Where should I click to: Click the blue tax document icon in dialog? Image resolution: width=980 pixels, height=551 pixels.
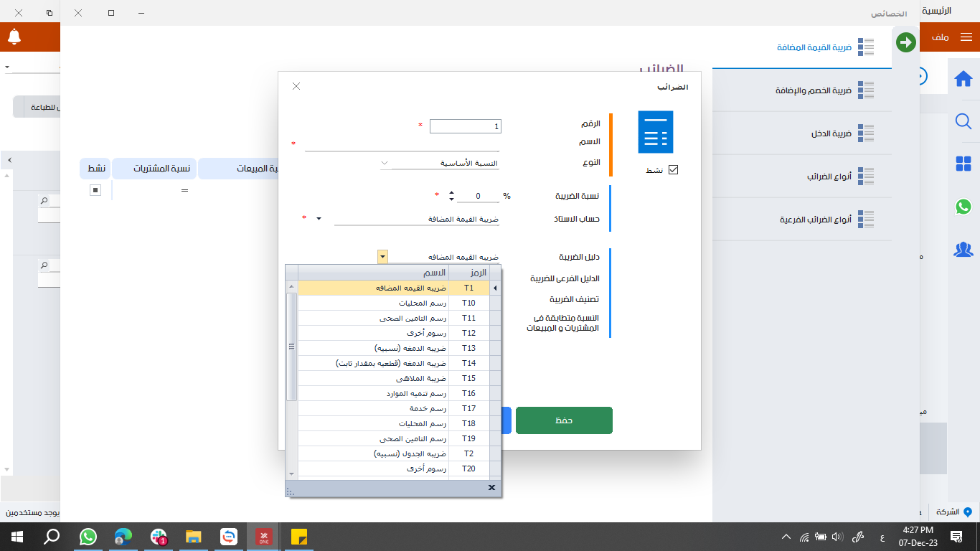[655, 131]
